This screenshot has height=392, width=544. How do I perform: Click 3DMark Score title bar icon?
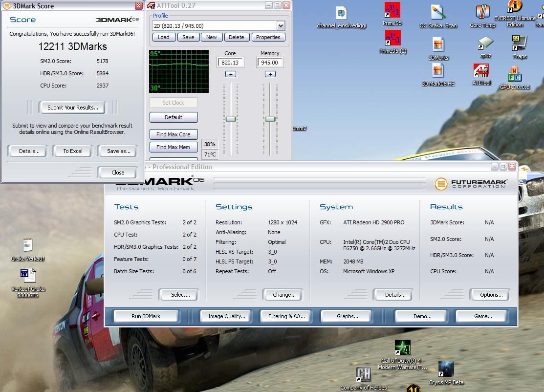point(6,5)
